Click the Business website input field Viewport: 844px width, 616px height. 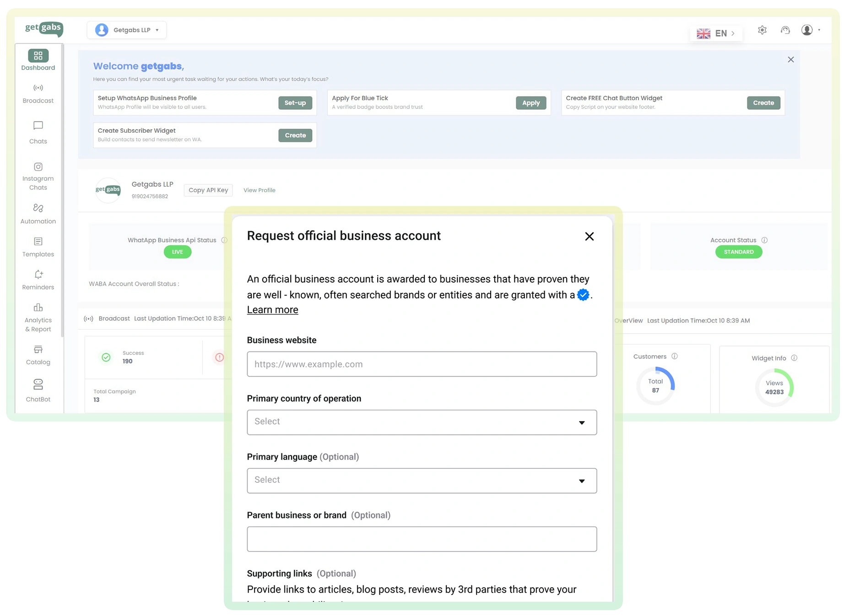[422, 364]
